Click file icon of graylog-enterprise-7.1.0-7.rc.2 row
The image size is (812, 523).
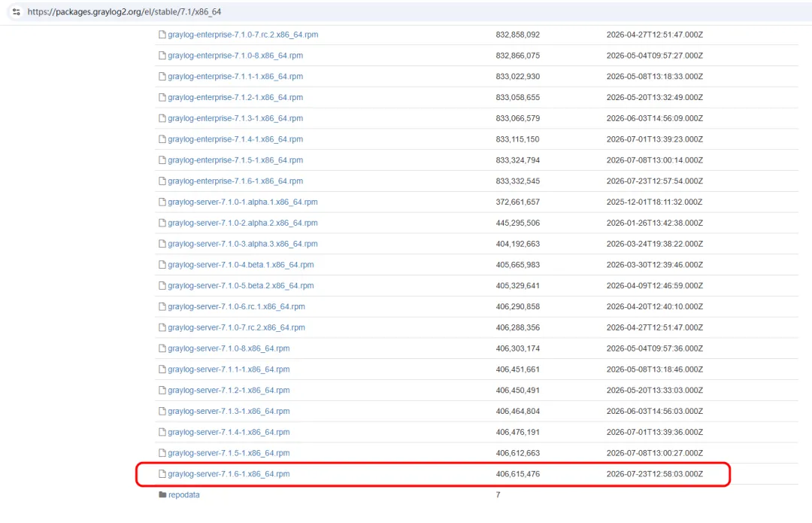[x=162, y=35]
